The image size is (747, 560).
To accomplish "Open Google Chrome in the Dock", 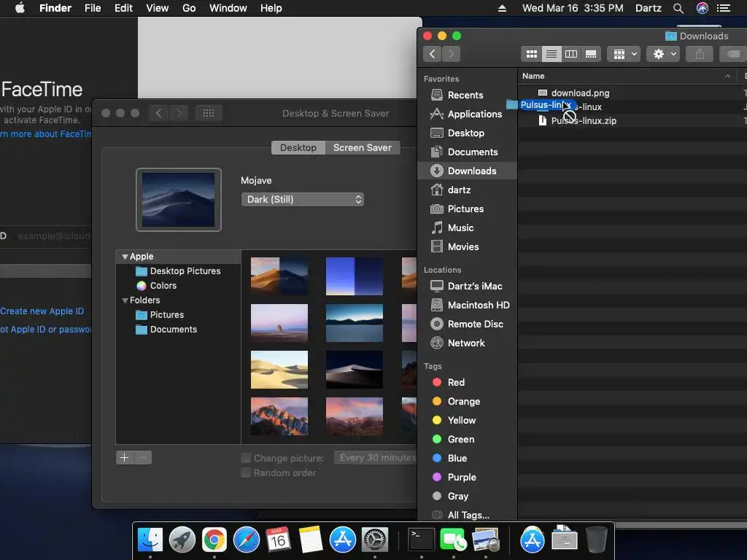I will 214,540.
